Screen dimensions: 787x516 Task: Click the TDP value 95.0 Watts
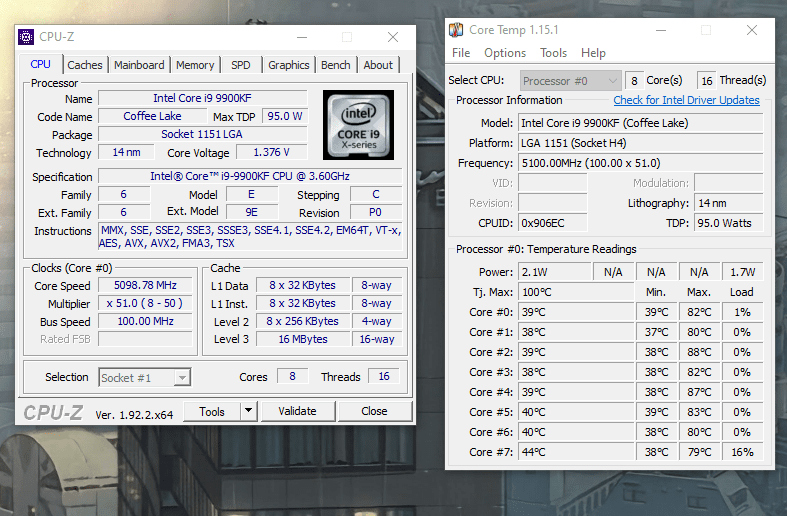(x=729, y=223)
